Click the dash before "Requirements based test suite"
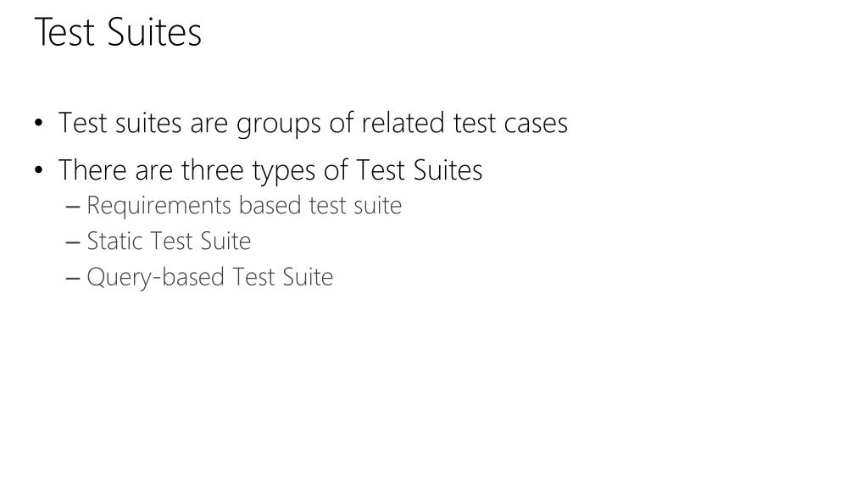868x488 pixels. [x=73, y=208]
